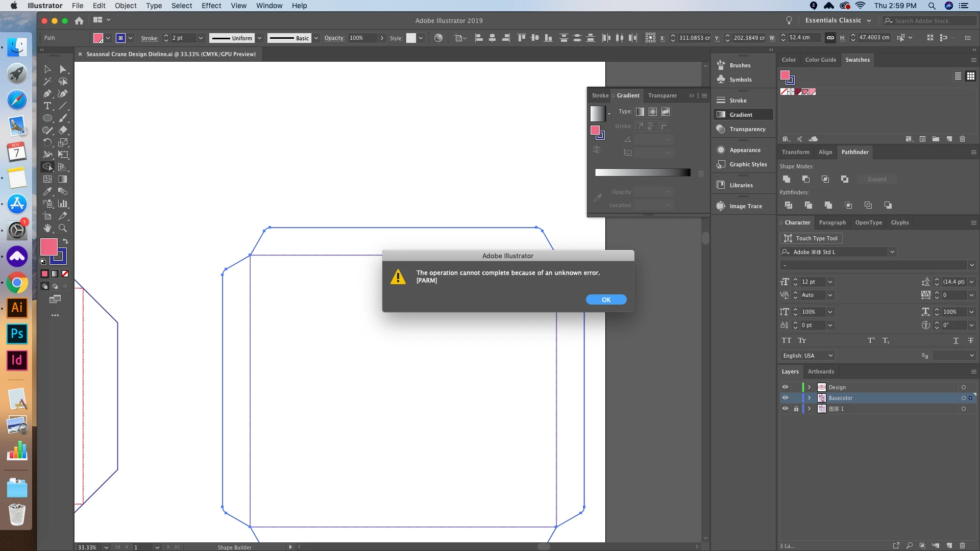This screenshot has width=980, height=551.
Task: Click the Touch Type Tool button
Action: [x=811, y=238]
